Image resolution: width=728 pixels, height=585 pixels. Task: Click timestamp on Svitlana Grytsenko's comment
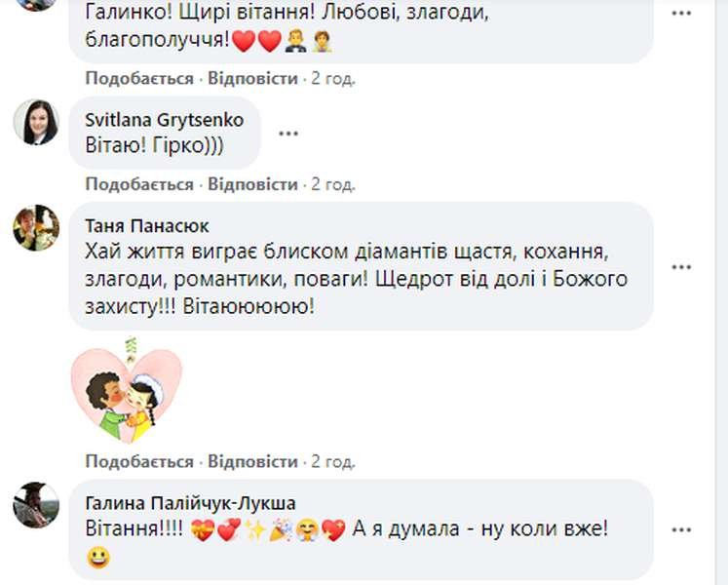332,184
